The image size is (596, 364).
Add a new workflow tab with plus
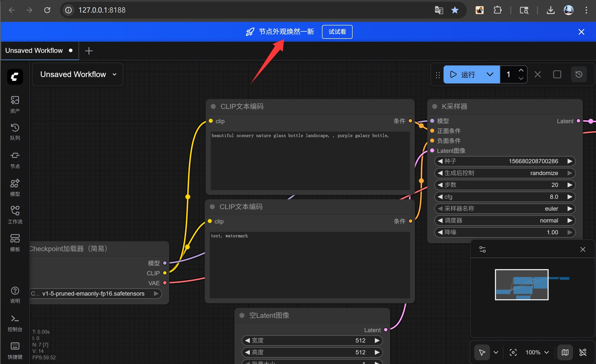[x=89, y=51]
